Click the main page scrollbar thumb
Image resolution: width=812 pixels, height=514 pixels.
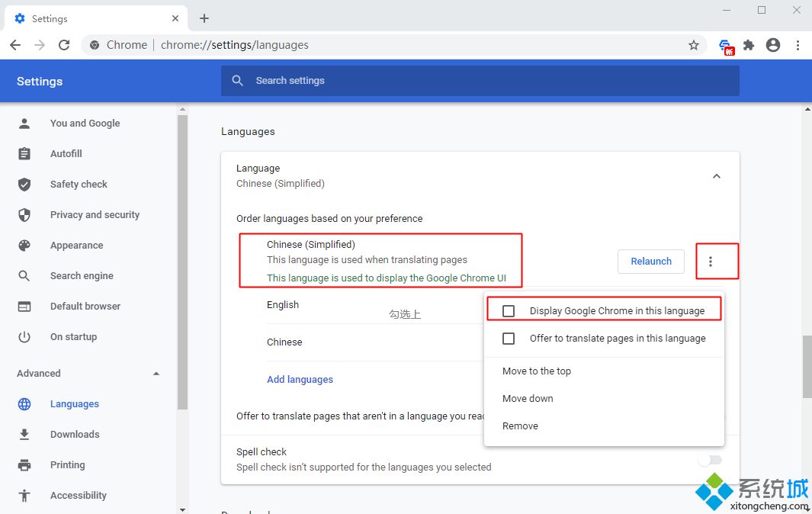click(807, 366)
